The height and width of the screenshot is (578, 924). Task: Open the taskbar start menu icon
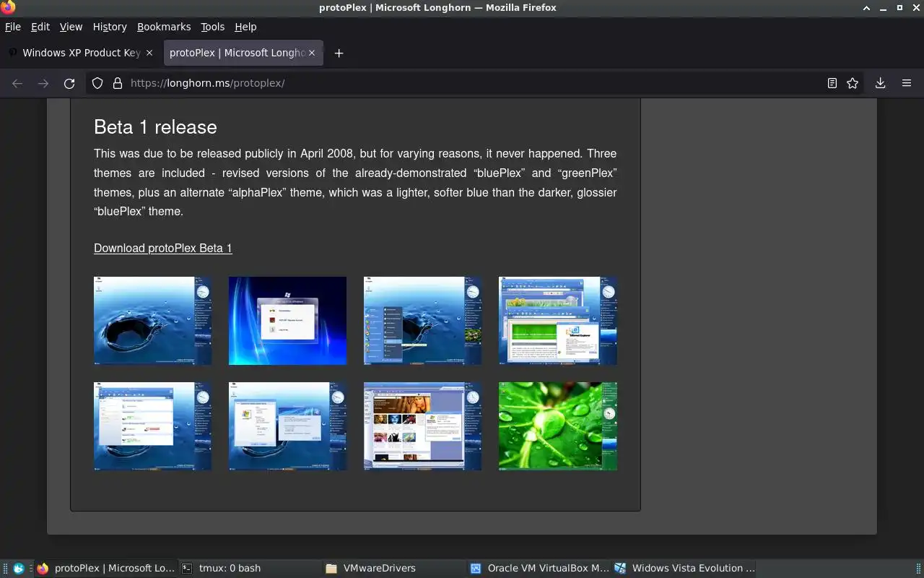tap(19, 569)
